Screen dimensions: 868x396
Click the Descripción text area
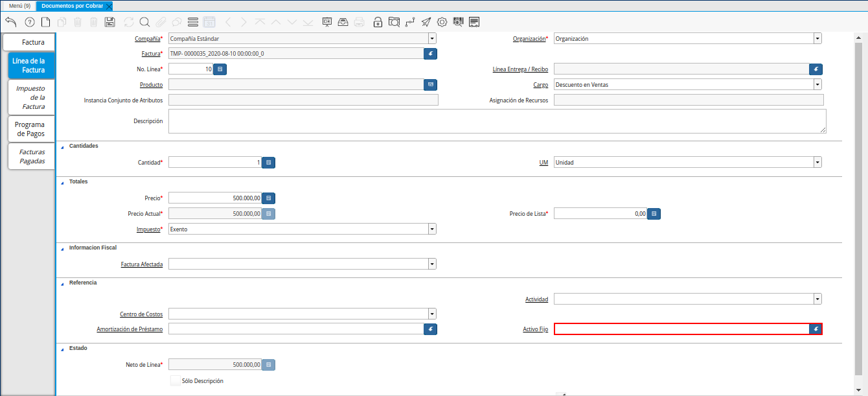coord(496,121)
